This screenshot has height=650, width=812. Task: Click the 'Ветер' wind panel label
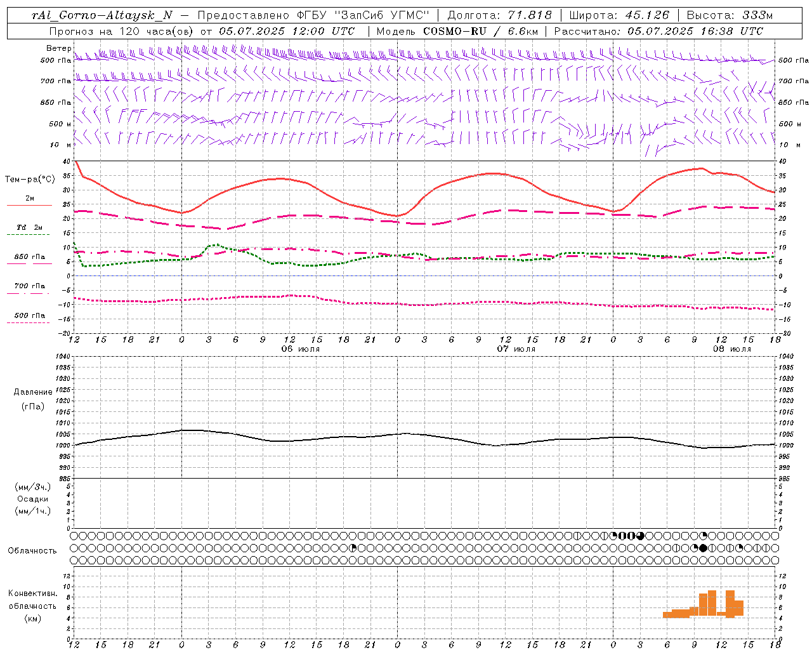pos(58,48)
